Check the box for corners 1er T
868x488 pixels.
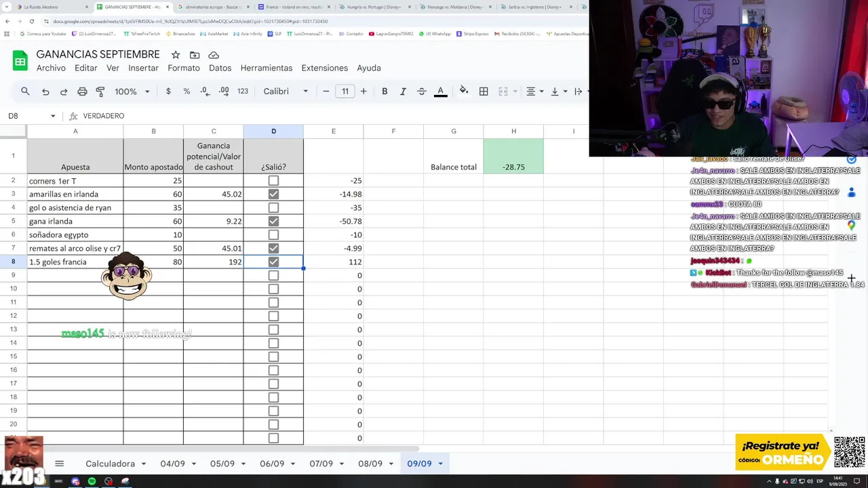point(273,180)
